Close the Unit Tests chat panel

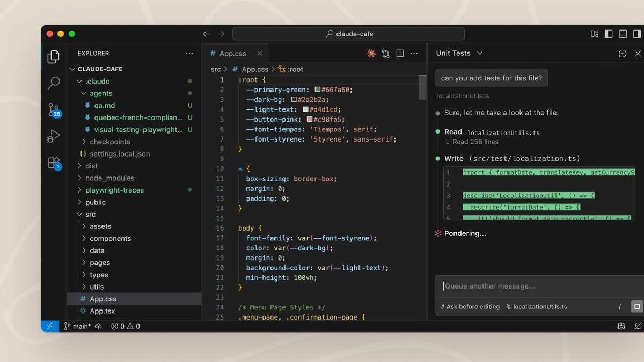(x=638, y=53)
